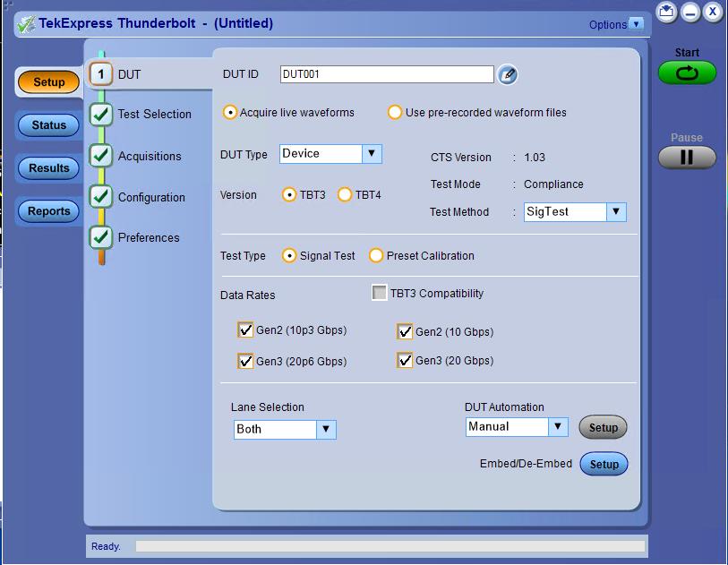This screenshot has height=565, width=728.
Task: Uncheck Gen3 (20 Gbps) data rate
Action: click(405, 361)
